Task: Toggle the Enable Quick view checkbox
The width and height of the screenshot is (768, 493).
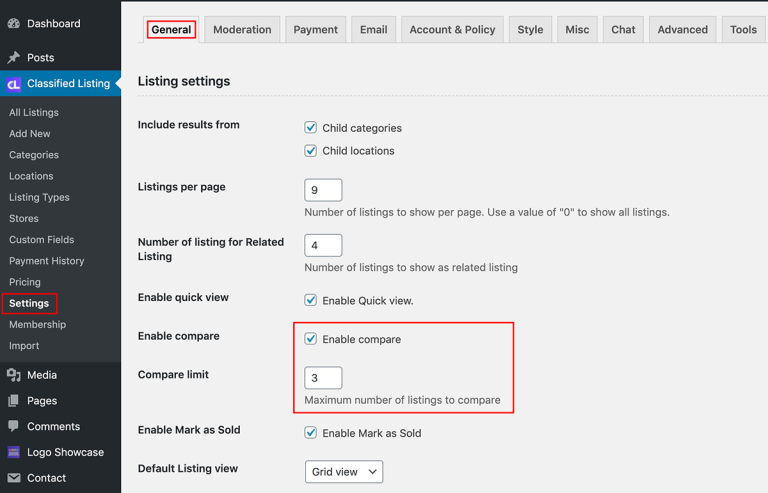Action: coord(311,300)
